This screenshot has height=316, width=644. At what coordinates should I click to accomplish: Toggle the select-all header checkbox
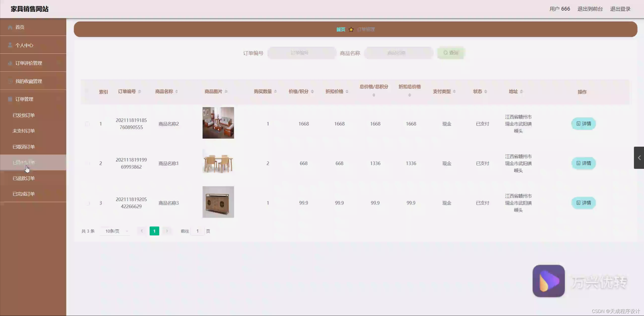[87, 91]
